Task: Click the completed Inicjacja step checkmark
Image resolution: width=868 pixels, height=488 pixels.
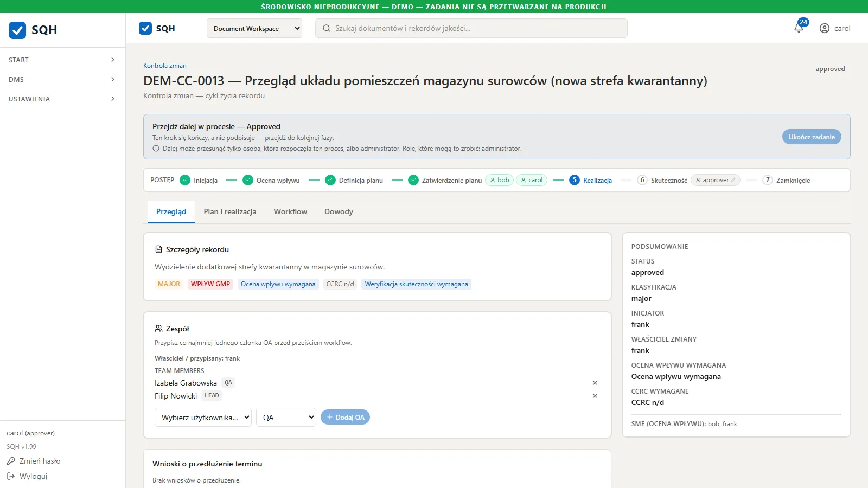Action: coord(185,180)
